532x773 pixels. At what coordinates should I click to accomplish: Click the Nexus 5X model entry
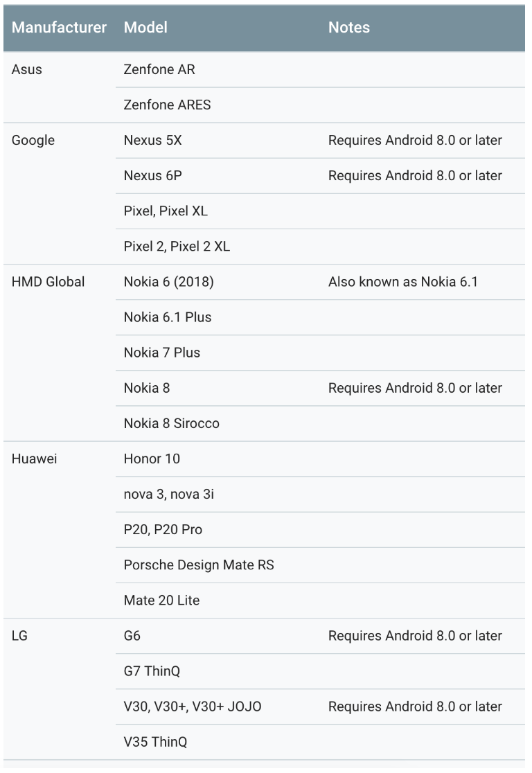[153, 141]
